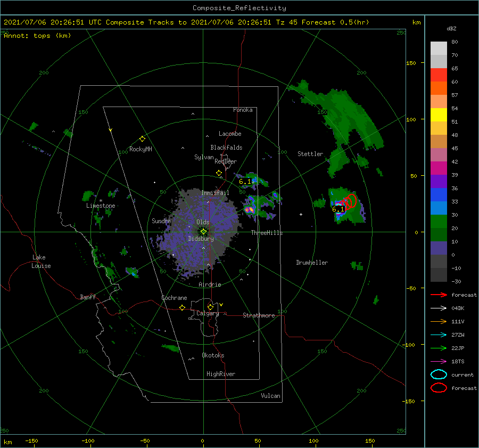
Task: Select the light blue 30-33 dBZ swatch
Action: point(439,208)
